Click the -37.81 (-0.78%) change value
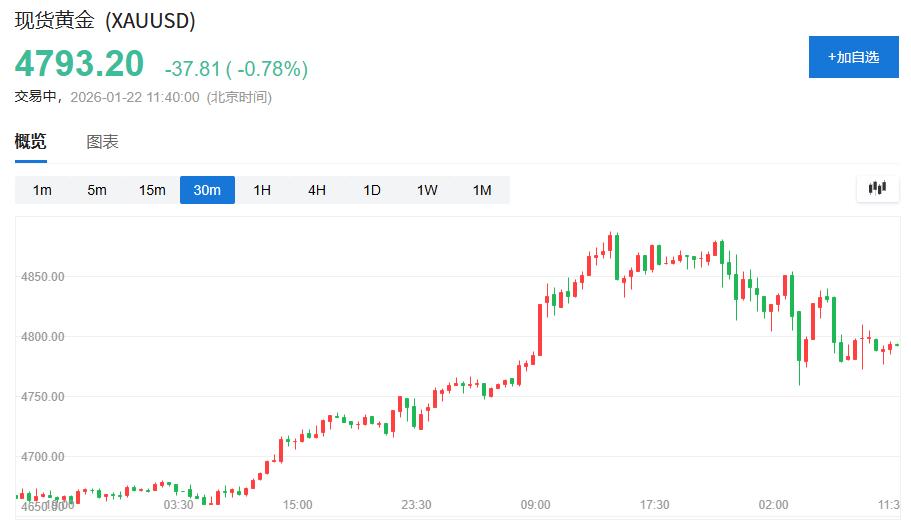Image resolution: width=911 pixels, height=528 pixels. click(x=236, y=69)
